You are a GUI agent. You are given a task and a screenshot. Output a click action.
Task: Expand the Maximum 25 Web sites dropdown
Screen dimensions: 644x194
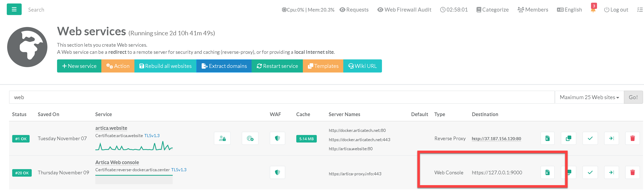(589, 97)
